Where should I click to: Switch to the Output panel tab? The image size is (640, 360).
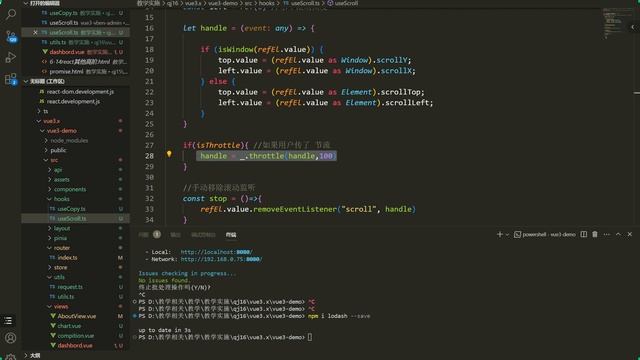click(176, 235)
